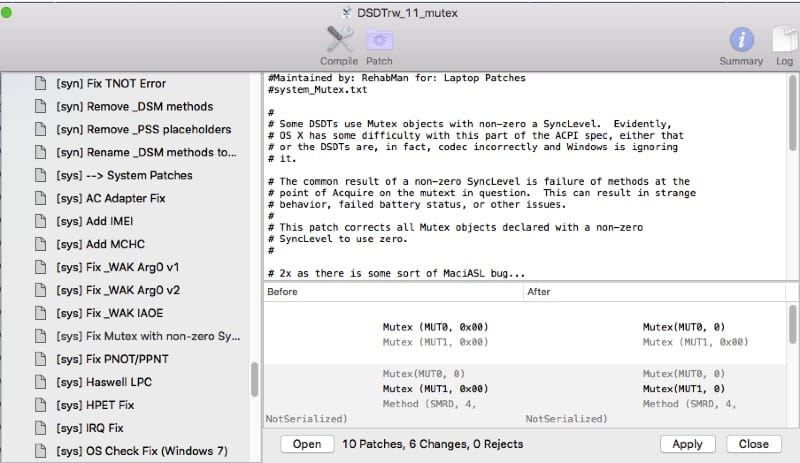Click the green window zoom button
This screenshot has height=463, width=800.
[9, 13]
